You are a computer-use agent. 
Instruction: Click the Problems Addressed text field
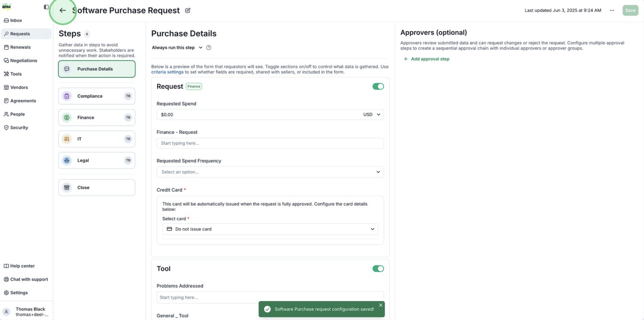270,297
